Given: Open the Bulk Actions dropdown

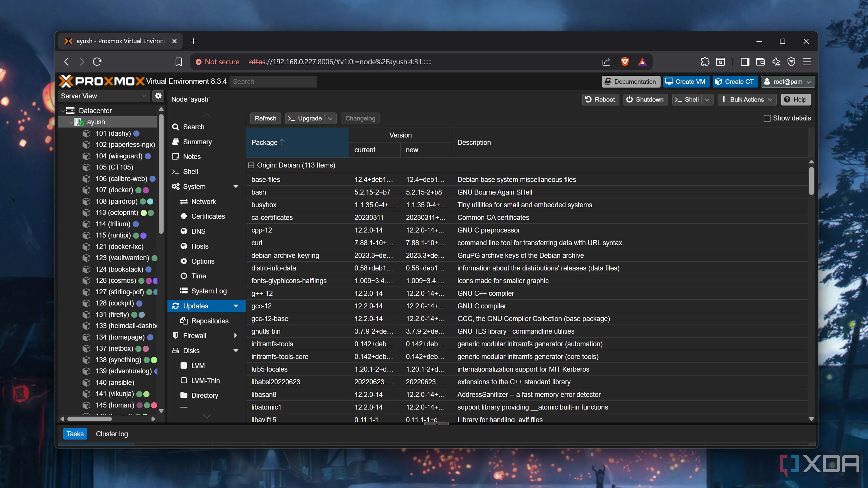Looking at the screenshot, I should 747,99.
